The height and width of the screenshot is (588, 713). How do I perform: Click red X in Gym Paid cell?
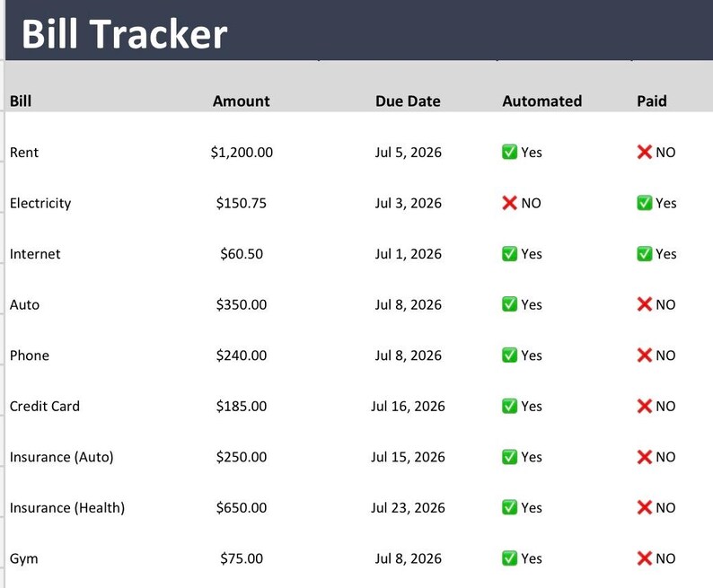pos(645,558)
